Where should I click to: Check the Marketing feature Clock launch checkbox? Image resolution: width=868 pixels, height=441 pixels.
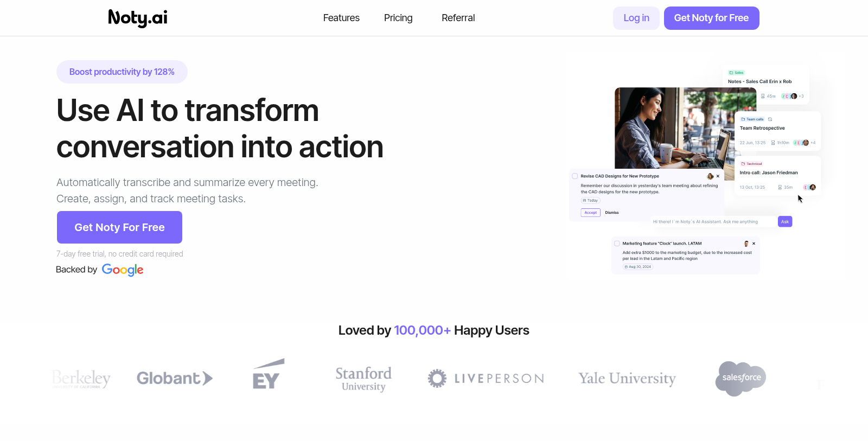pyautogui.click(x=617, y=244)
